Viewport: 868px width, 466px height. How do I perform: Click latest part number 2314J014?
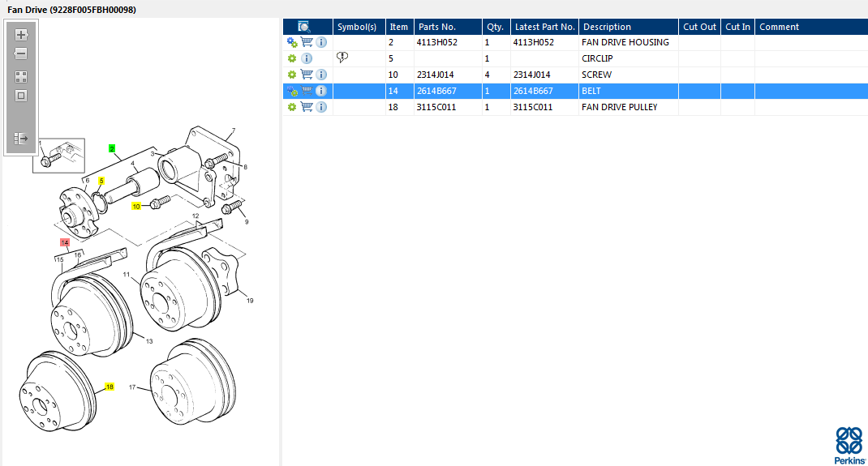tap(532, 75)
